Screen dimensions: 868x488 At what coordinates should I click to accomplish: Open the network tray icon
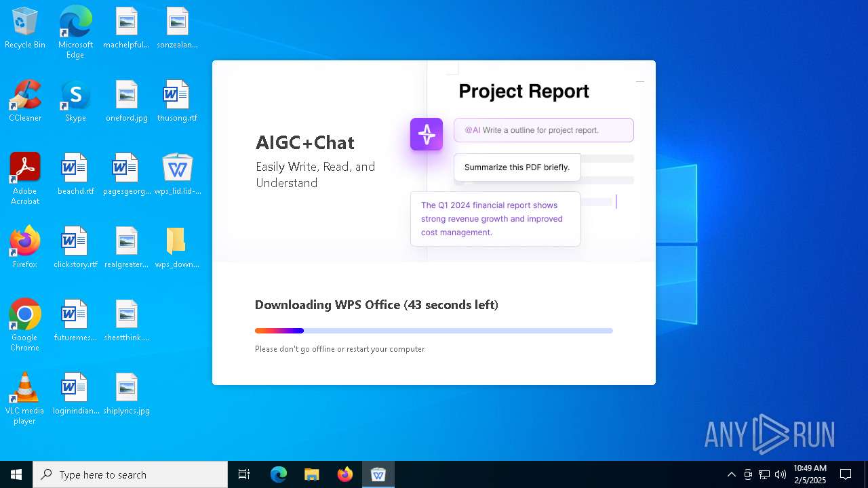764,474
